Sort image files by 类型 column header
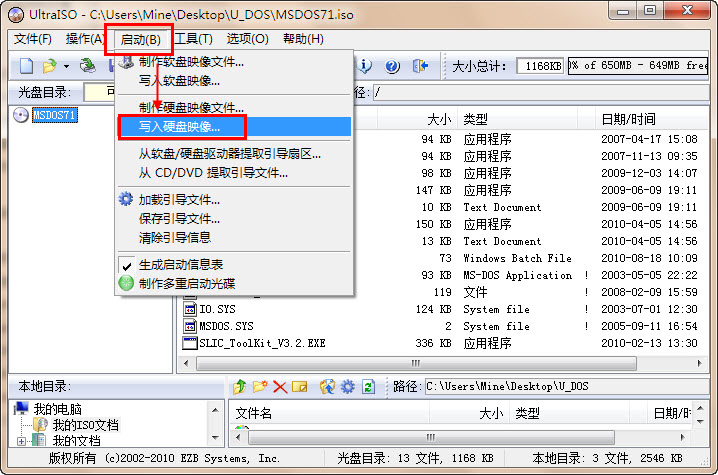Image resolution: width=718 pixels, height=475 pixels. [517, 120]
